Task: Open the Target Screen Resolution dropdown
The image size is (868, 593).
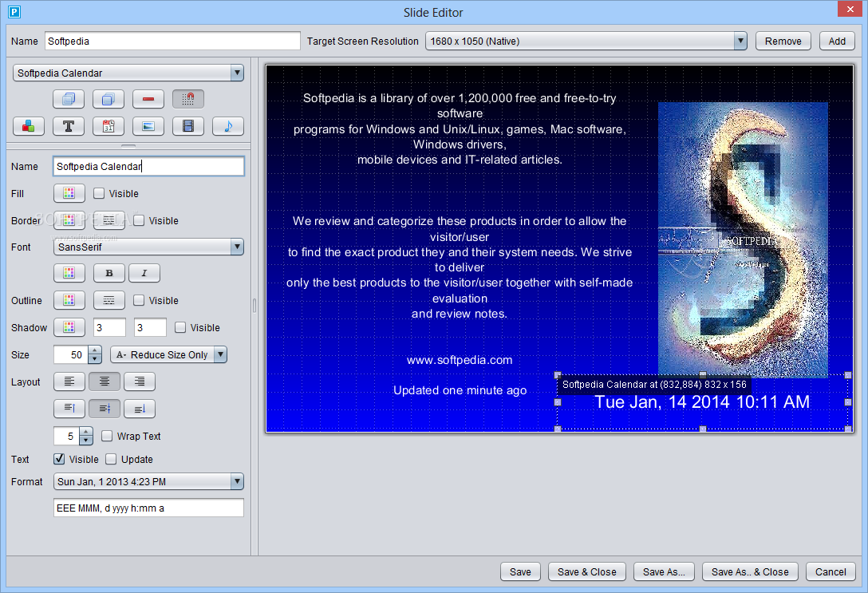Action: tap(586, 41)
